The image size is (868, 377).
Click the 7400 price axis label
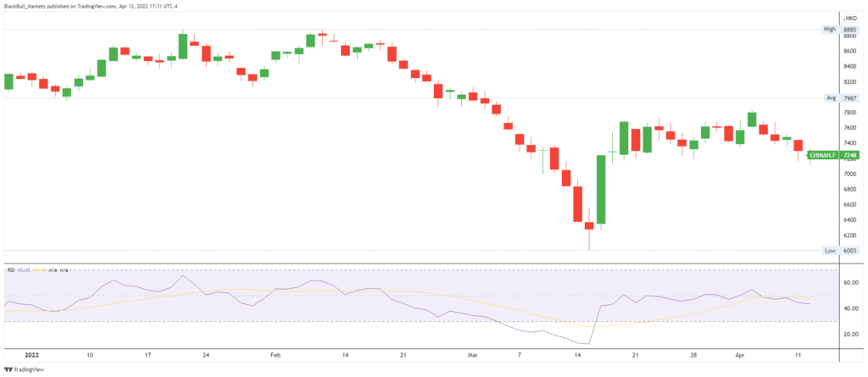pos(849,143)
